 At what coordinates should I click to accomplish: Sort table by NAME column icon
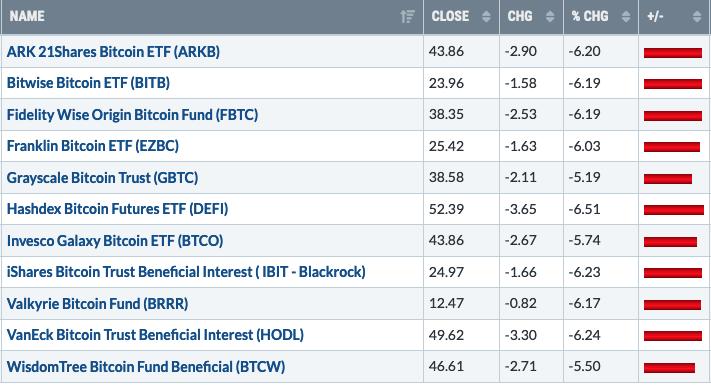coord(407,17)
